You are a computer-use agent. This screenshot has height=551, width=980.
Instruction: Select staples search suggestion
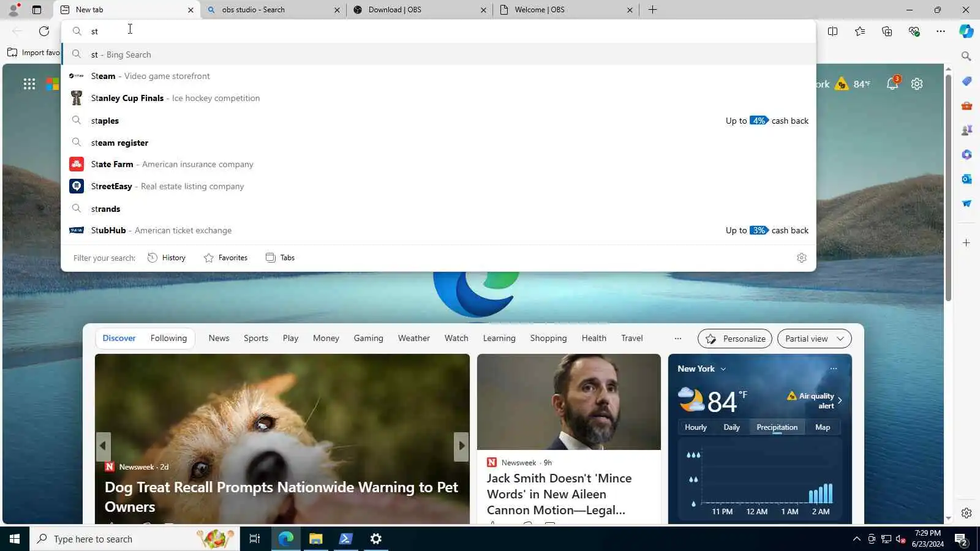click(439, 121)
